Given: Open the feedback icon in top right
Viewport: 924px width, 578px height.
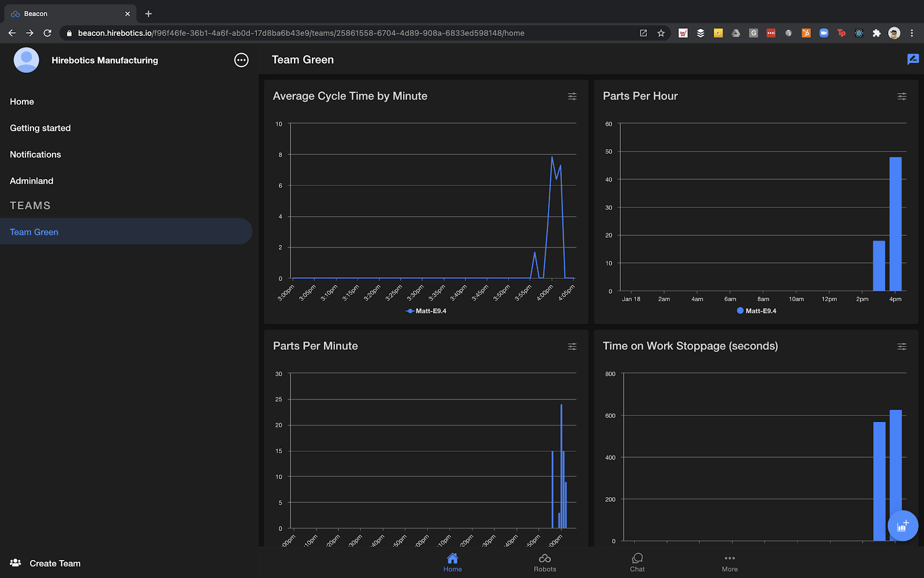Looking at the screenshot, I should [912, 60].
